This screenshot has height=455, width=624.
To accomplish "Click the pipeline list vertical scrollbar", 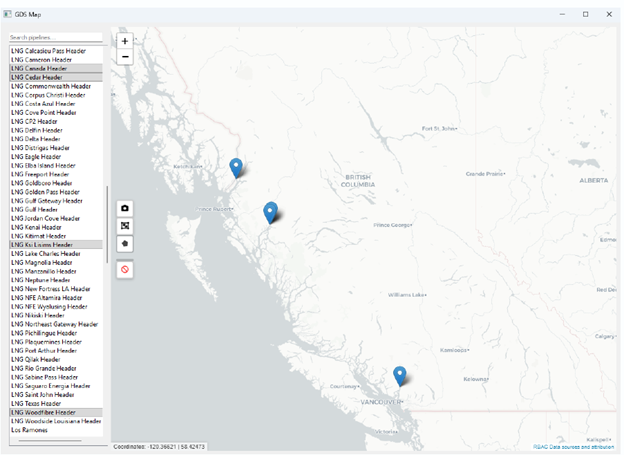I will click(x=107, y=223).
